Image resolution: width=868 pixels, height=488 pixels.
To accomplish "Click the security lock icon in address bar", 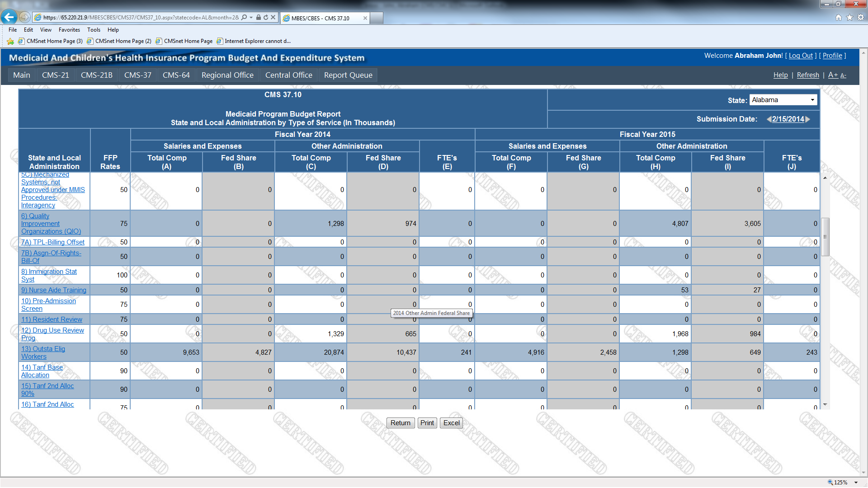I will [259, 18].
